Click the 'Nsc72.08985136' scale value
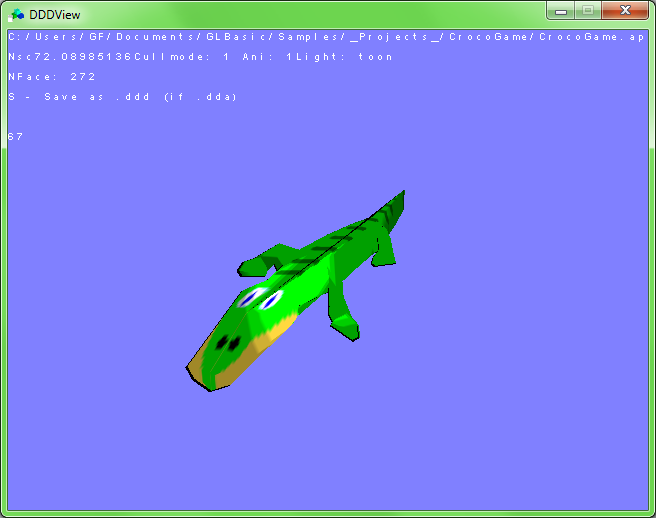 pyautogui.click(x=70, y=57)
